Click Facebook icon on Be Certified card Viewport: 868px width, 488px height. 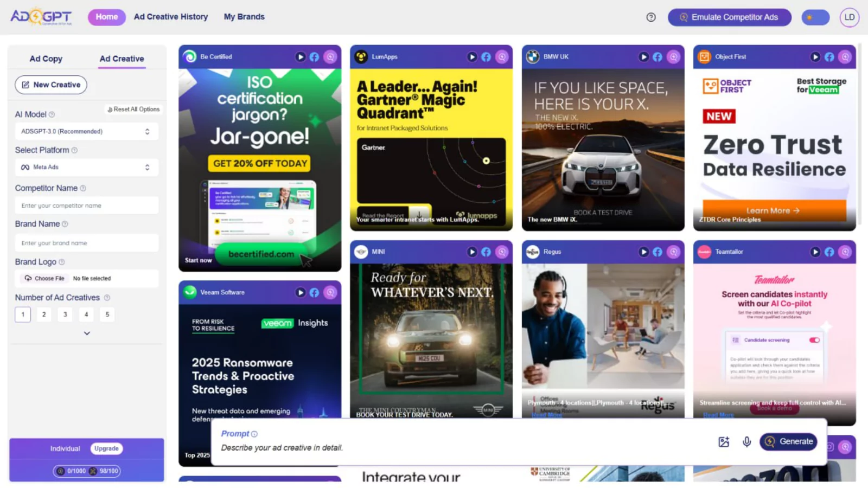coord(314,57)
